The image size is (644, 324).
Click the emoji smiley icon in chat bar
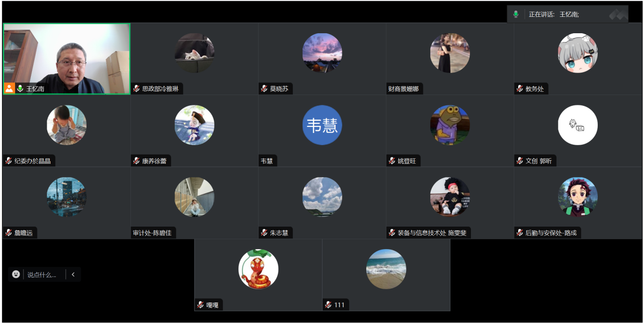[x=16, y=274]
